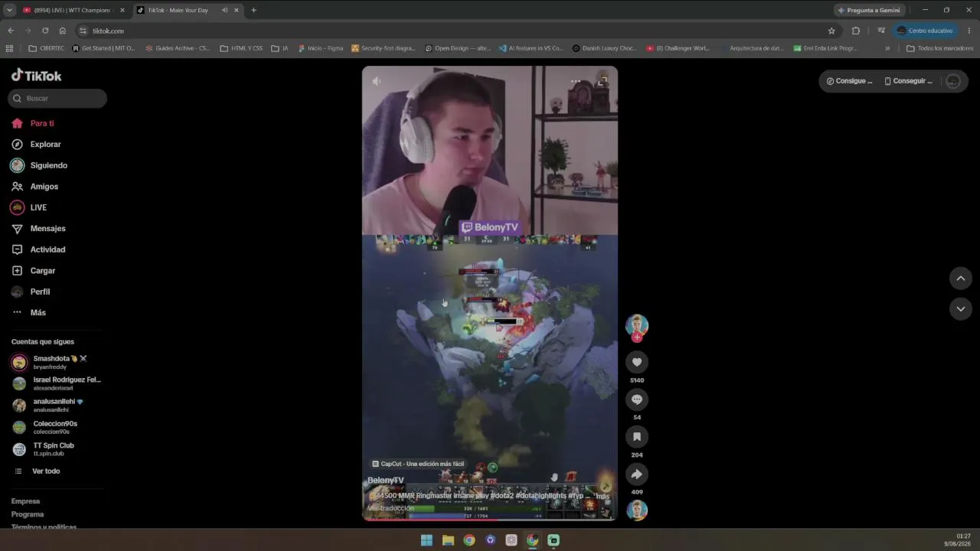Open the BelonyTV creator avatar
Viewport: 980px width, 551px height.
(x=637, y=325)
